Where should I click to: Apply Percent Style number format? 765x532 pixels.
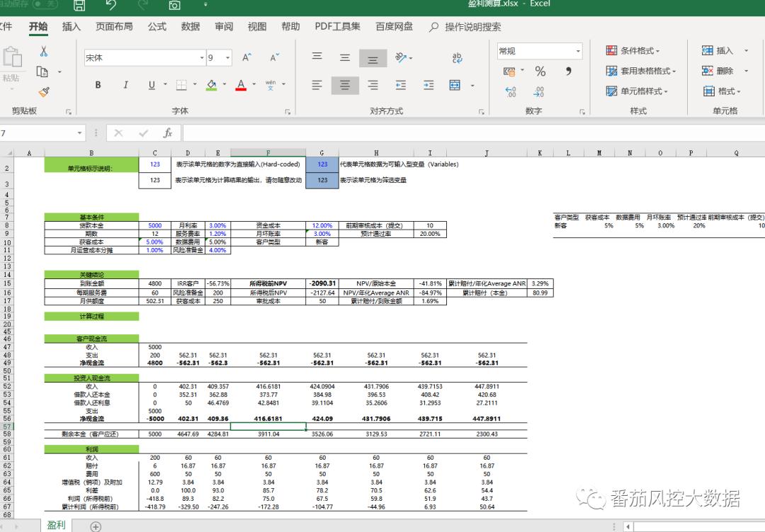(x=540, y=72)
